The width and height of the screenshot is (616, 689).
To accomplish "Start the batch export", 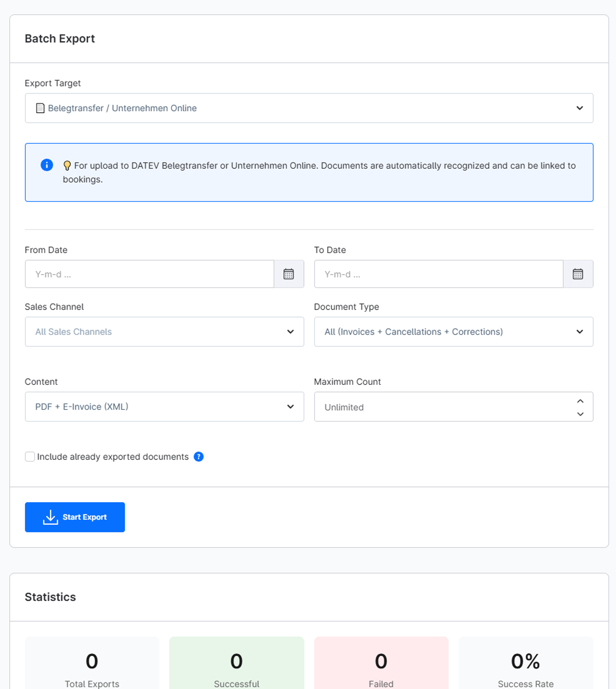I will [x=75, y=517].
